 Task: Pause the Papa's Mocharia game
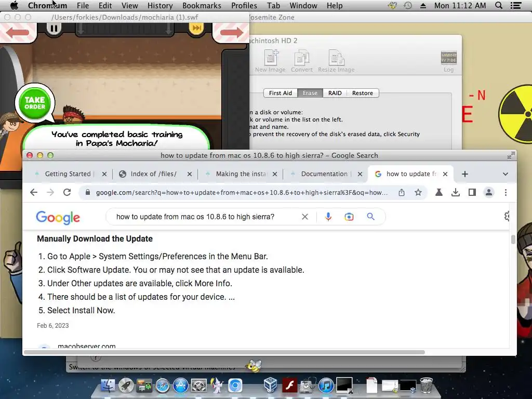tap(54, 29)
